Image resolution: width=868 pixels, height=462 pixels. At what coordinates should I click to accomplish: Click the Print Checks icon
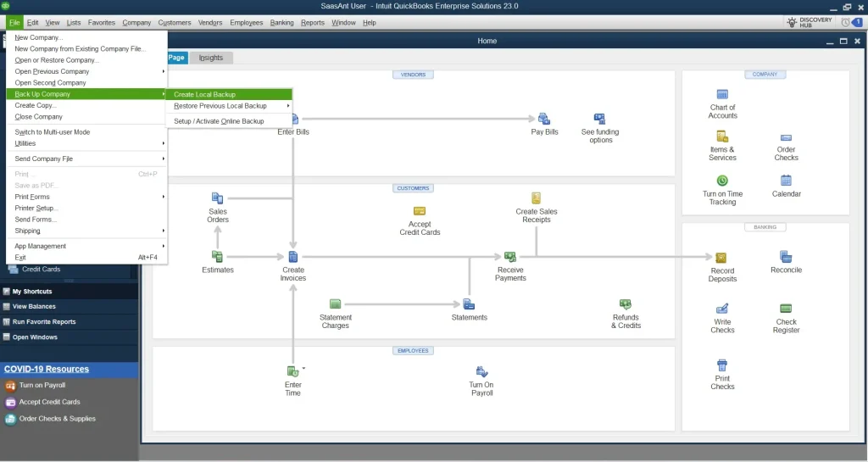coord(722,365)
